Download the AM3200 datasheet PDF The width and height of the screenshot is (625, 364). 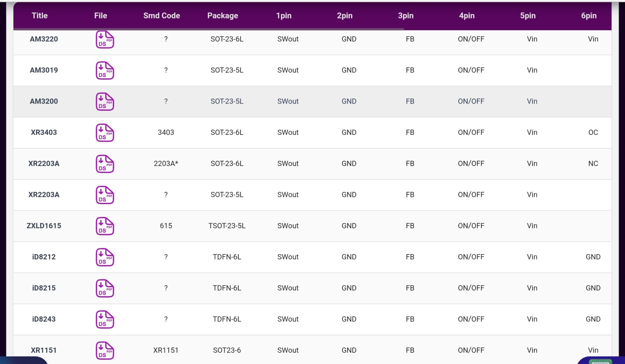coord(105,101)
